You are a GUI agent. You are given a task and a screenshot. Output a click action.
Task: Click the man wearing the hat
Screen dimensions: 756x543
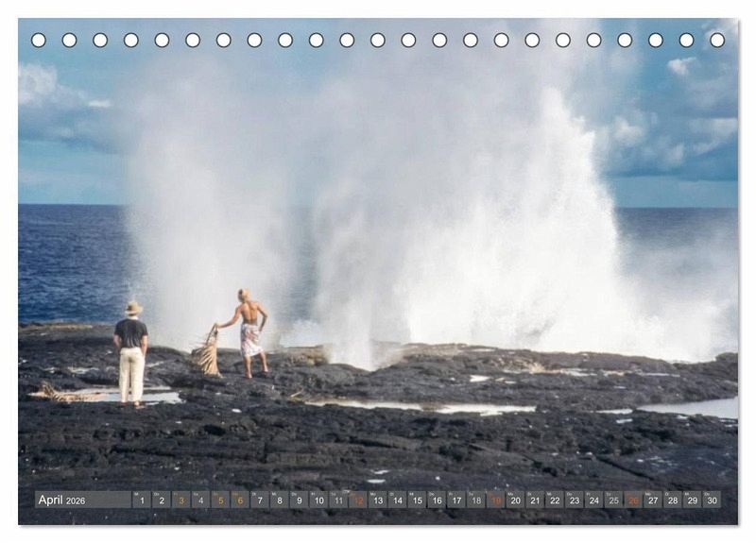[x=131, y=353]
